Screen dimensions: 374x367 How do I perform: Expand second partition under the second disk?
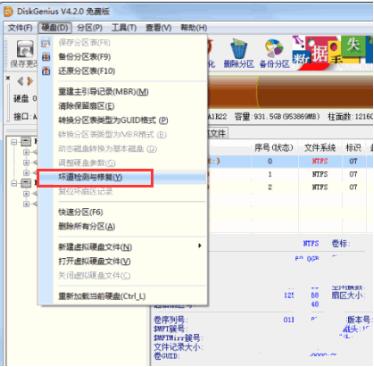26,204
